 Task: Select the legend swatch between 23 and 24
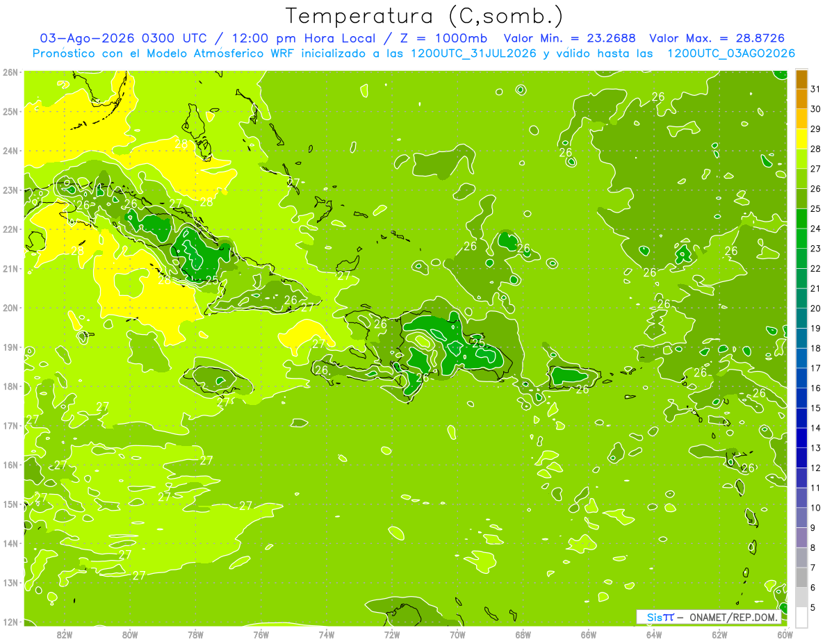(x=801, y=239)
